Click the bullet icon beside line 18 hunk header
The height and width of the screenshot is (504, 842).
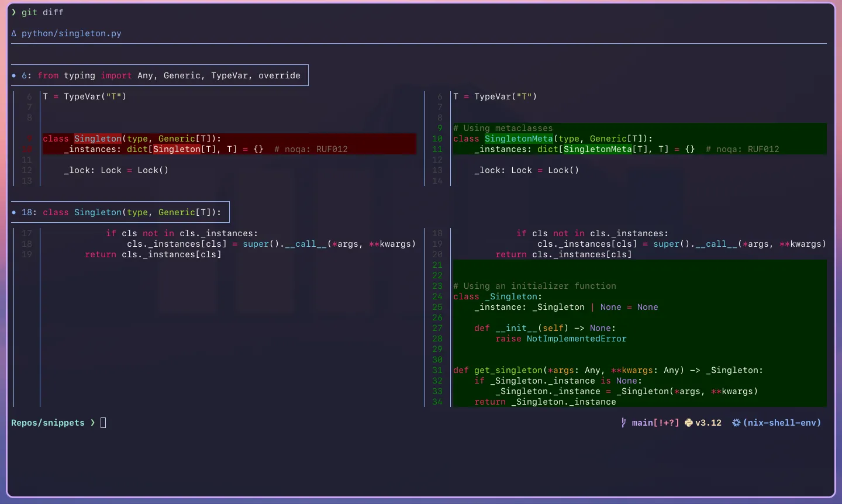14,212
